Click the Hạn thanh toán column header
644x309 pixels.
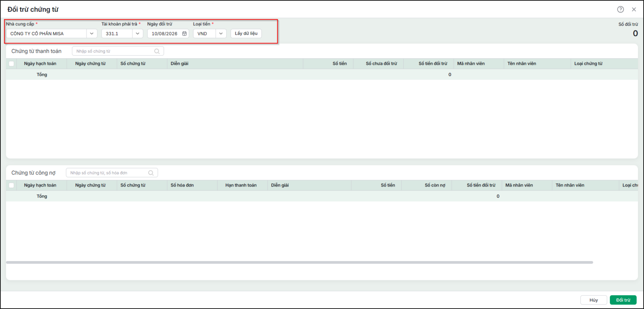click(241, 185)
